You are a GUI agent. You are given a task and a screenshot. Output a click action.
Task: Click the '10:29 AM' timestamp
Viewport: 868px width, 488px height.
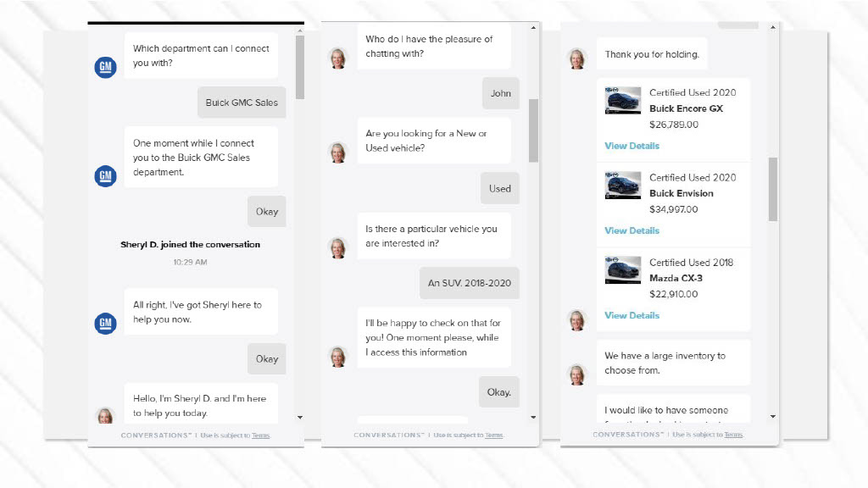pos(191,263)
